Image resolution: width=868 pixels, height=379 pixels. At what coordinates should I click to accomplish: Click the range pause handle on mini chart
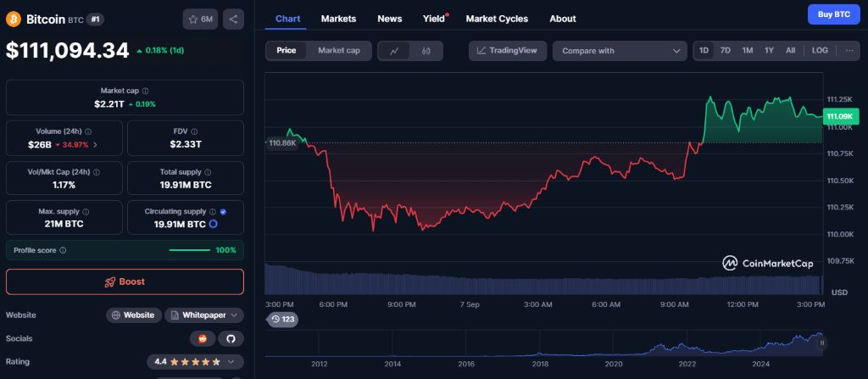pyautogui.click(x=822, y=343)
